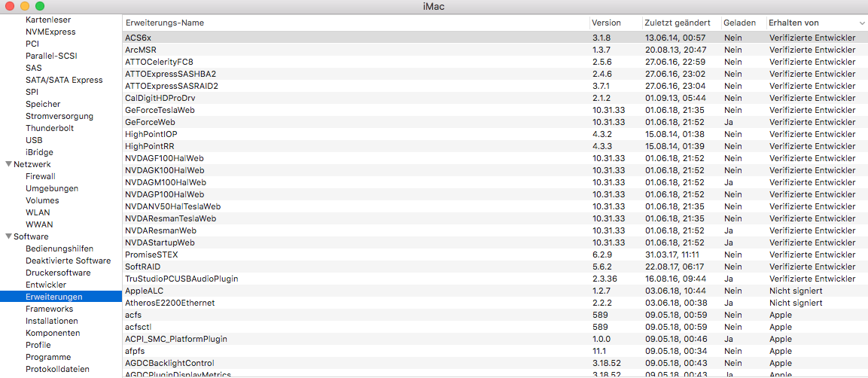This screenshot has width=868, height=378.
Task: Select the CalDigitHDProDrv row
Action: (495, 98)
